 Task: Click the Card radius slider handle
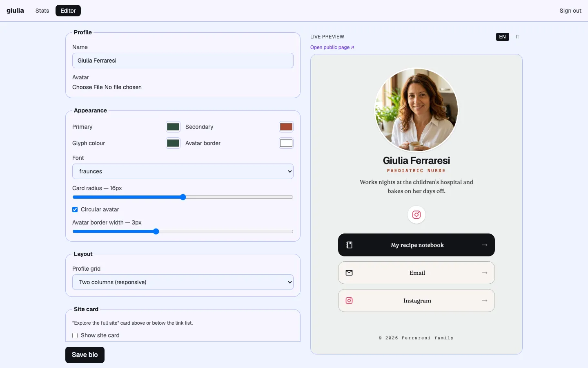pyautogui.click(x=183, y=197)
